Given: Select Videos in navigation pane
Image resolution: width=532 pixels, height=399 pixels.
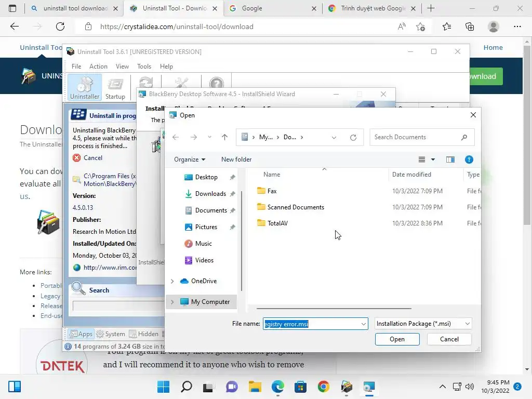Looking at the screenshot, I should pyautogui.click(x=204, y=260).
